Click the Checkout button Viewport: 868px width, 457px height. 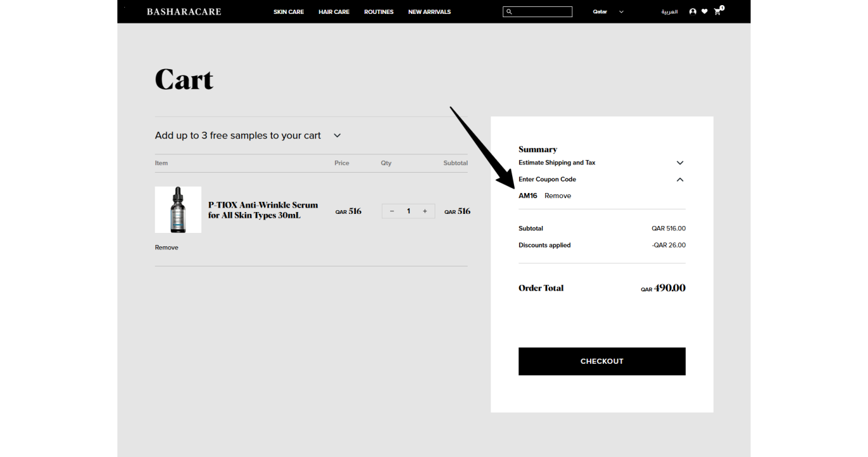[x=602, y=361]
